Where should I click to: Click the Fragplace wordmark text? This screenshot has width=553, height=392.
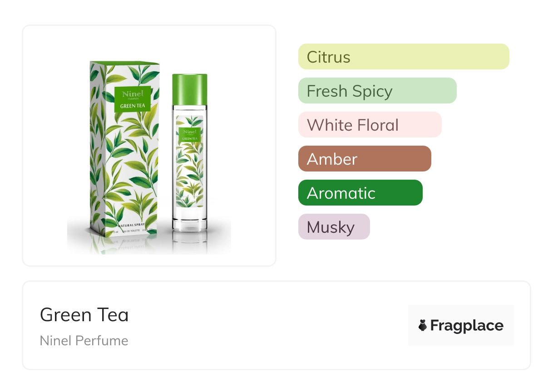click(x=467, y=326)
